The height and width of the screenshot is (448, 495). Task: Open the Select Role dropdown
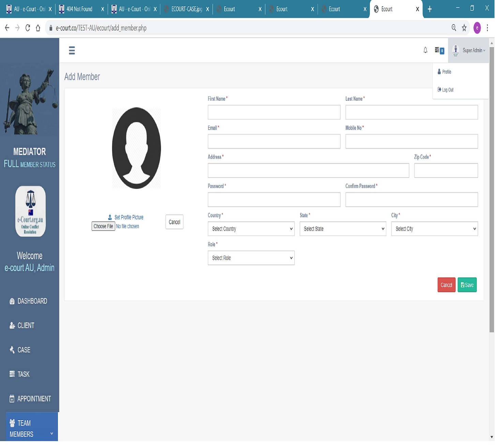251,258
